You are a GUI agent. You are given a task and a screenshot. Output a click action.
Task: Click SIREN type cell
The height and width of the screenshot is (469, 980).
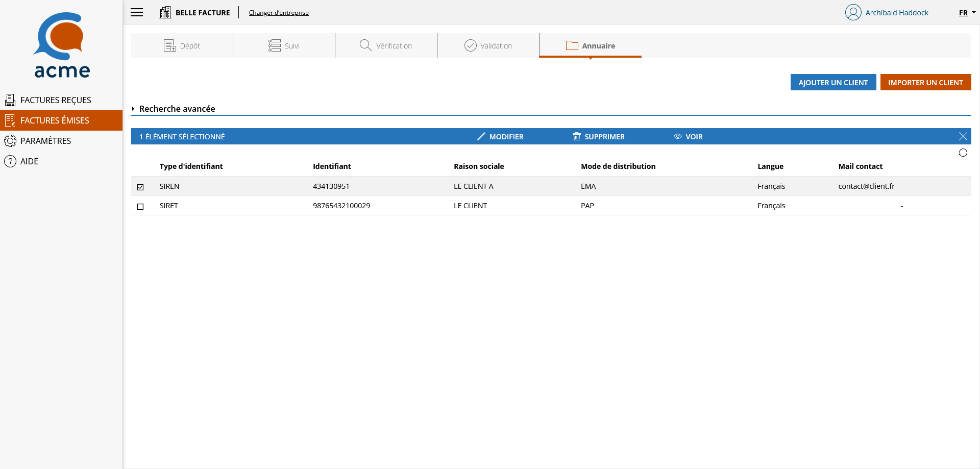coord(169,186)
